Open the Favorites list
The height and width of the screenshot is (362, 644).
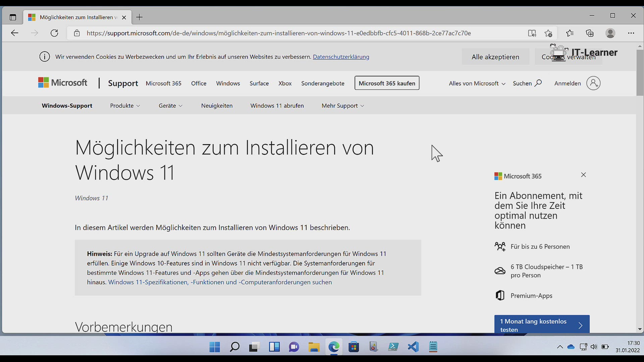(x=570, y=33)
